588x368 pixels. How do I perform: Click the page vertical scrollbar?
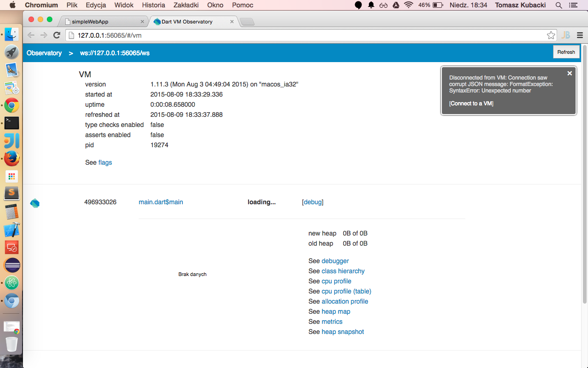coord(584,174)
